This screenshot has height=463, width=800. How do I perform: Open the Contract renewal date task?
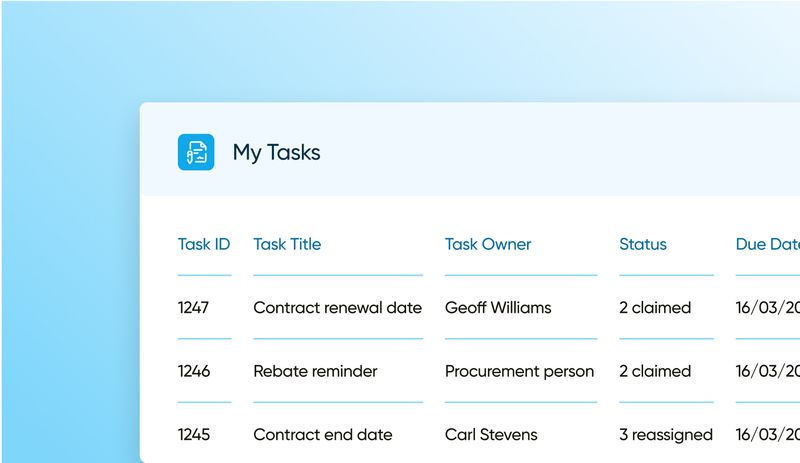(337, 307)
